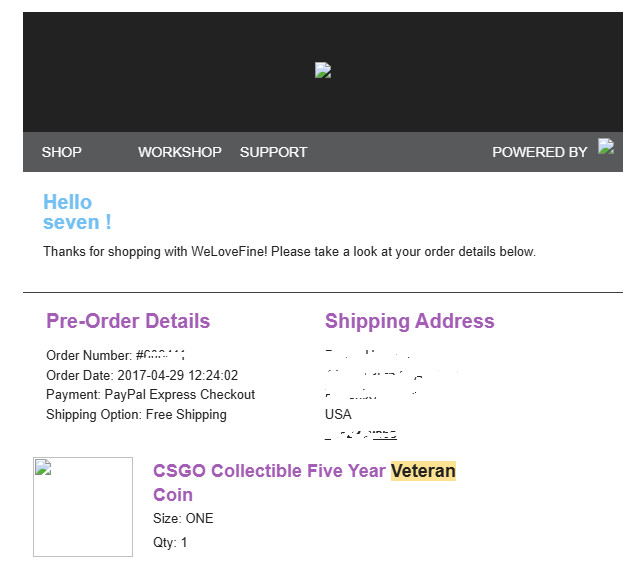Click the Hello seven greeting
This screenshot has width=635, height=566.
pyautogui.click(x=77, y=212)
